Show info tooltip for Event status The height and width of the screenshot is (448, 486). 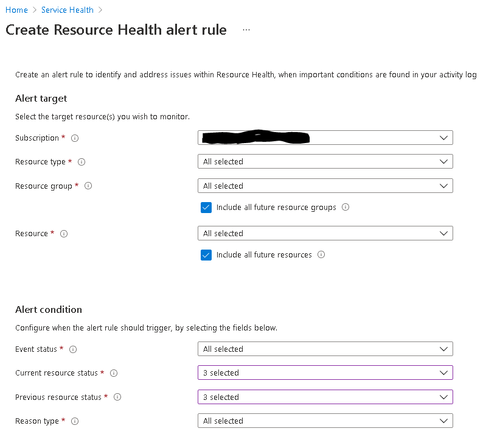73,349
